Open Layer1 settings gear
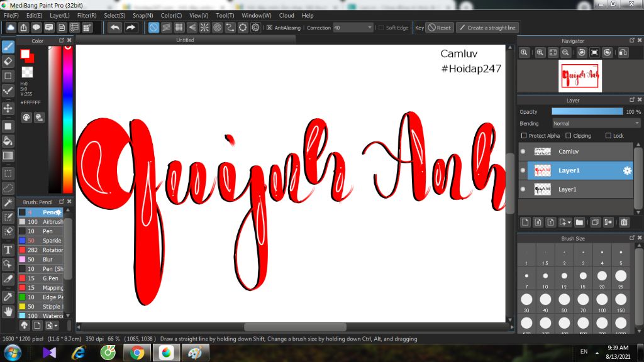644x362 pixels. 627,170
